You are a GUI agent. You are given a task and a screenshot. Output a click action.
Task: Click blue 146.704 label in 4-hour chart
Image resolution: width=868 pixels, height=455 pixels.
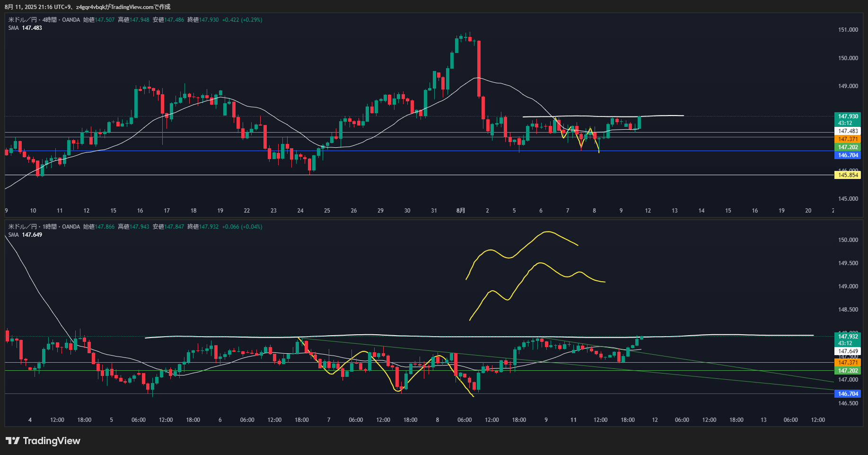[848, 155]
